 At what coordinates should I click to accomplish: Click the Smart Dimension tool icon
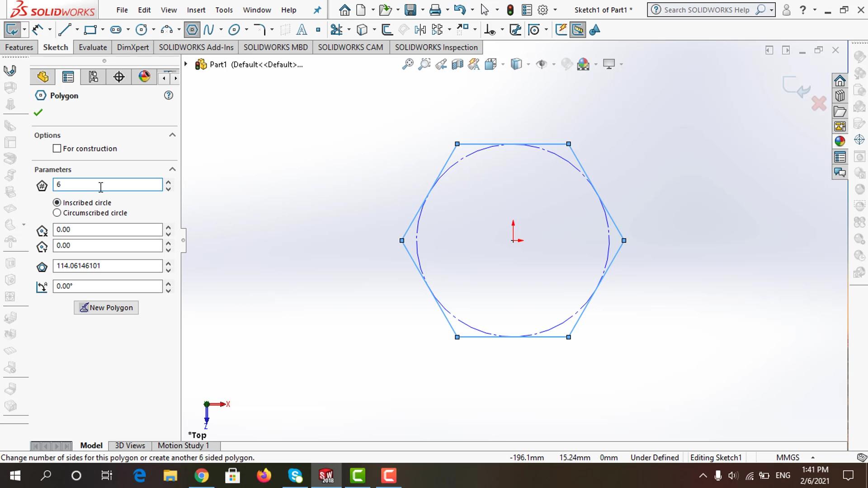click(38, 30)
